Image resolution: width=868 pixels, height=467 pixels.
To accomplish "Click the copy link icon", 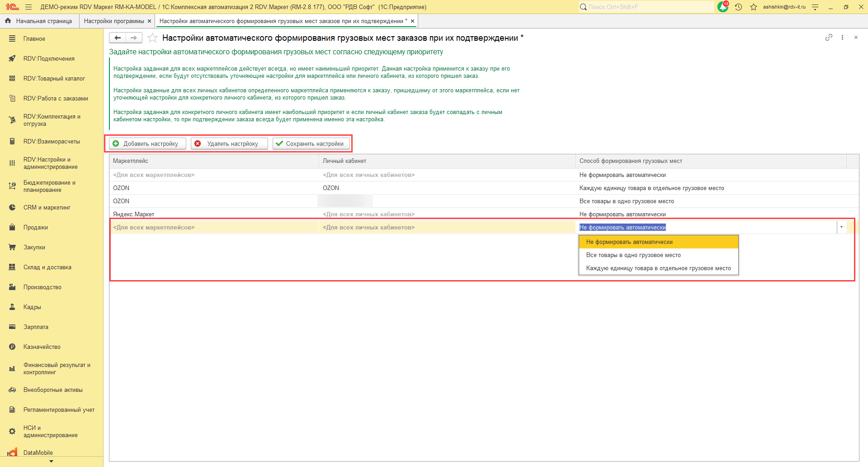I will [828, 38].
